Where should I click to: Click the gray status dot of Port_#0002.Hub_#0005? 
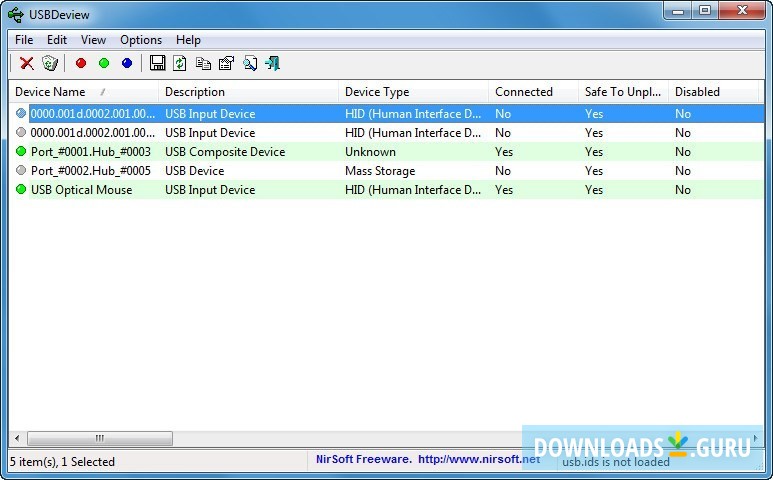21,171
